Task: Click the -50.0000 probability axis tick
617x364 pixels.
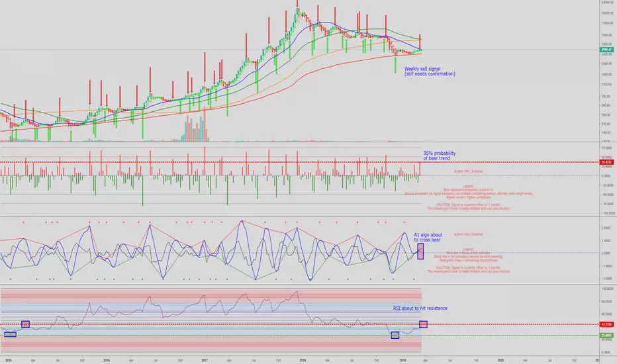Action: [606, 195]
